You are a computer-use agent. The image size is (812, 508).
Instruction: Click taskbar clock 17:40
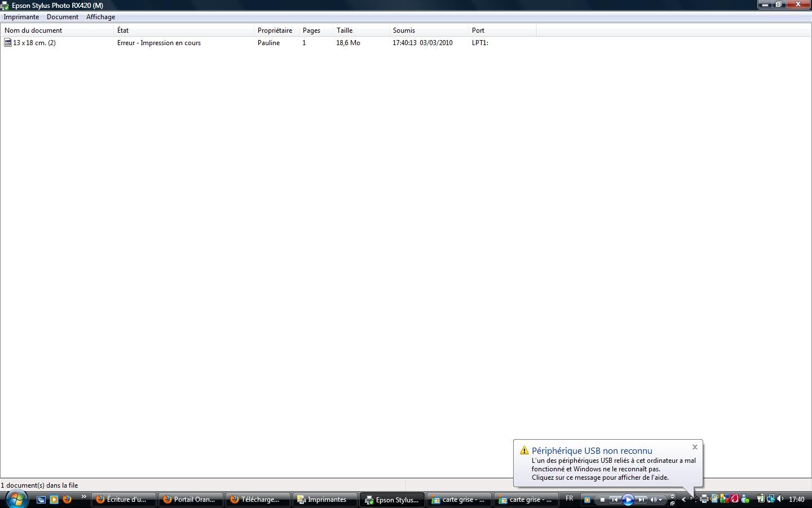pyautogui.click(x=797, y=500)
